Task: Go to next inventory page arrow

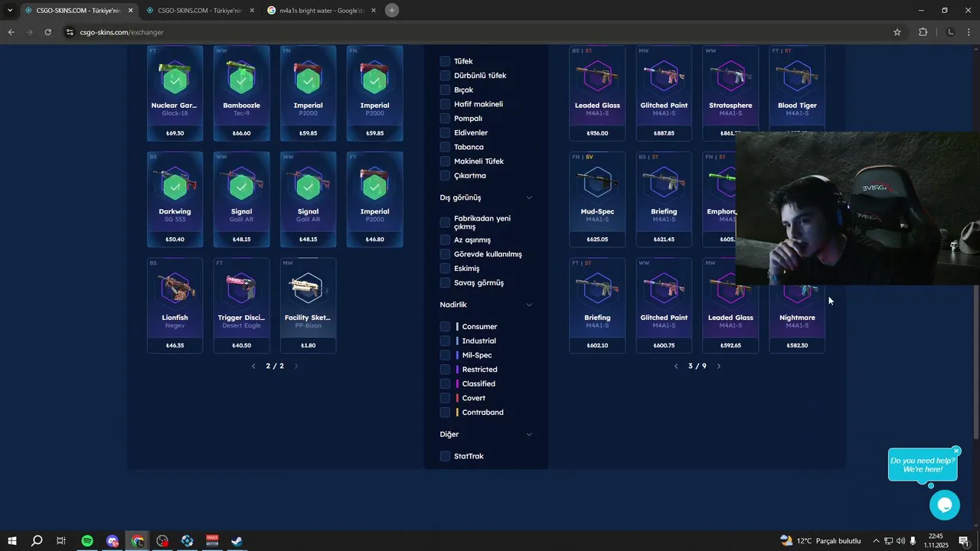Action: pos(296,366)
